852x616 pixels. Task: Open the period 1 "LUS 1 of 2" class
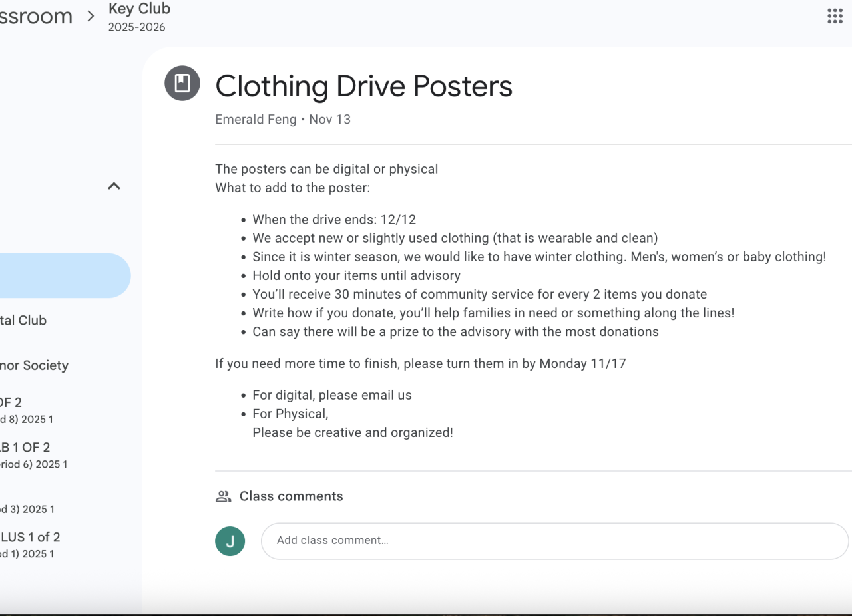pos(30,544)
